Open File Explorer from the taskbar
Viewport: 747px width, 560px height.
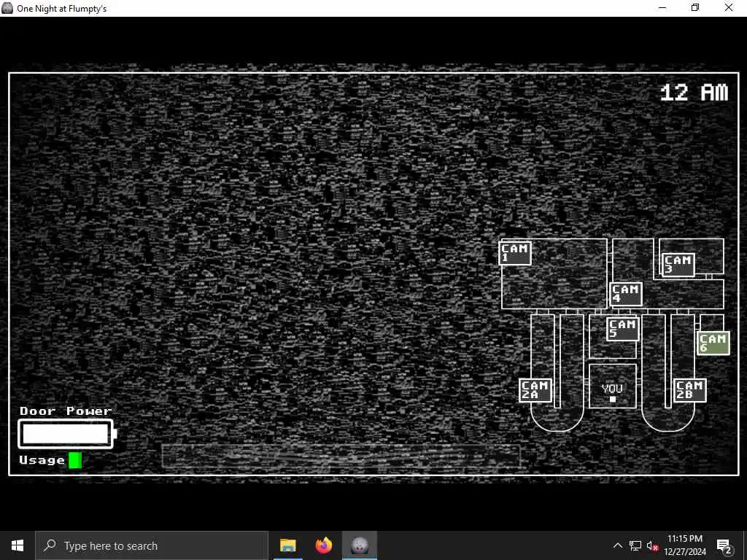287,545
